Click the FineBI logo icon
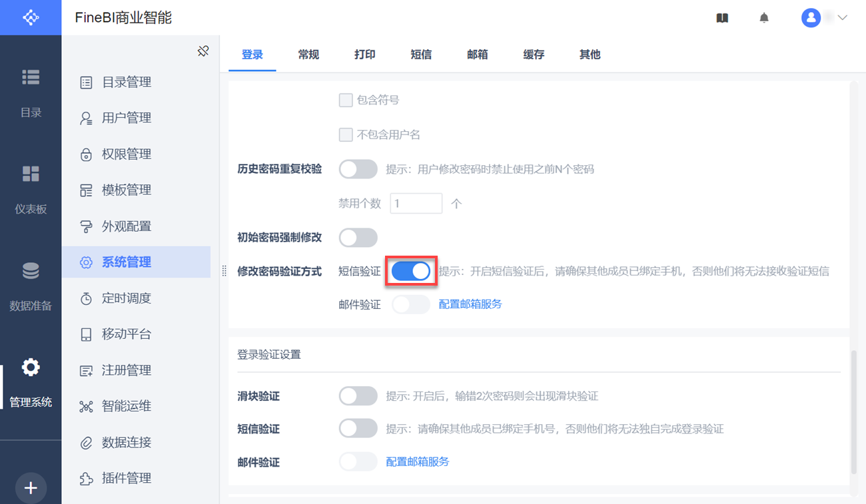Screen dimensions: 866x504 click(x=31, y=17)
